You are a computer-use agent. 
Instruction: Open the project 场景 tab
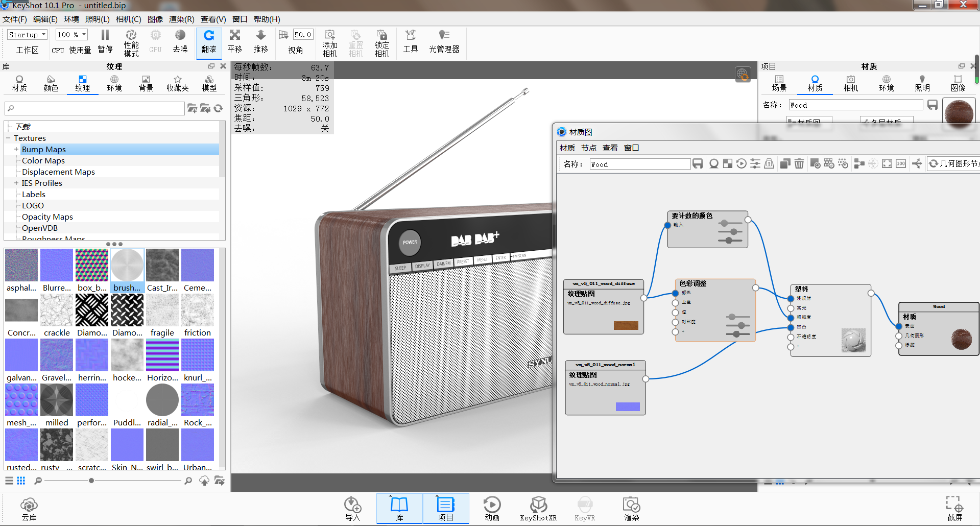pyautogui.click(x=779, y=83)
